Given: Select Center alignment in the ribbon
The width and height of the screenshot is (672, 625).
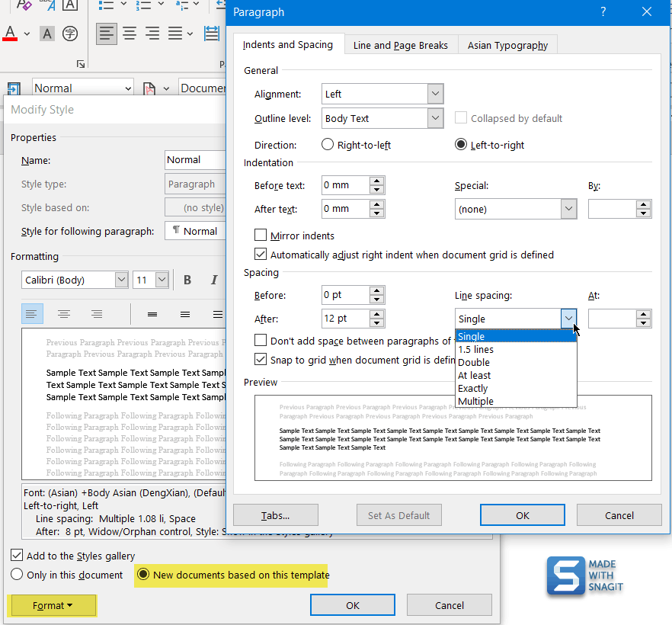Looking at the screenshot, I should click(x=130, y=33).
